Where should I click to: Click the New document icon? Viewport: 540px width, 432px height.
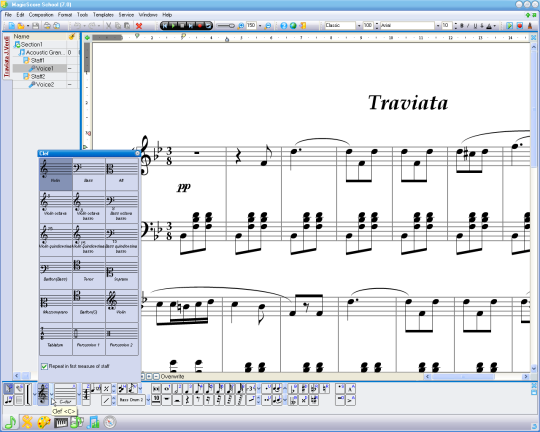11,26
